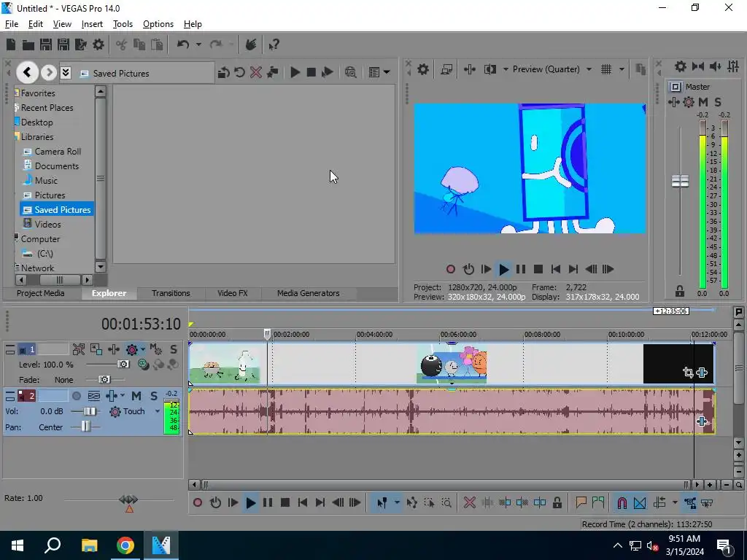This screenshot has height=560, width=747.
Task: Mute audio track 2
Action: click(136, 396)
